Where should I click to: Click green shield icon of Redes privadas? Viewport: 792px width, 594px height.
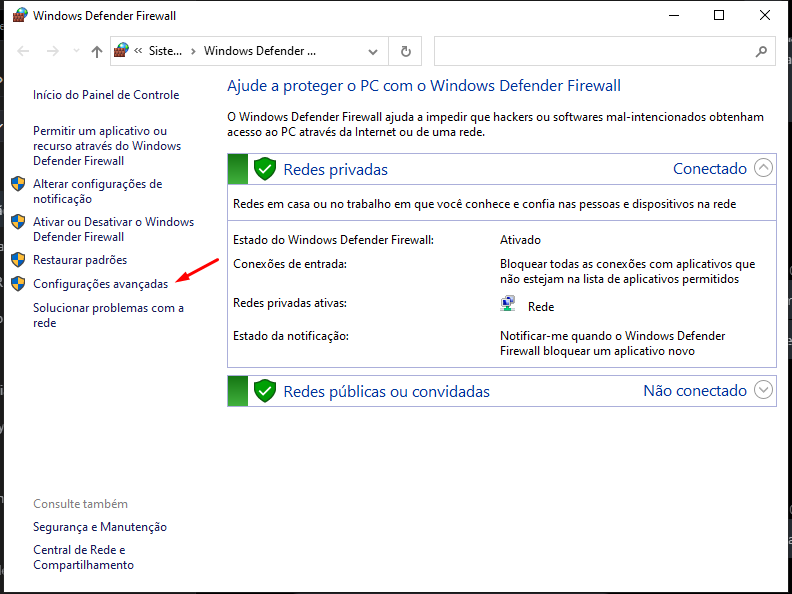[x=265, y=169]
